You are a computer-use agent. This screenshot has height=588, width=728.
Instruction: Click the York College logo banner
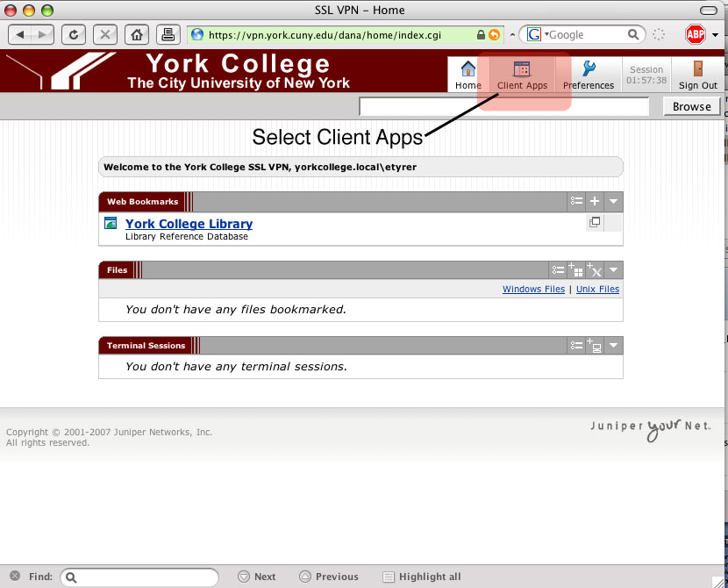click(x=177, y=70)
